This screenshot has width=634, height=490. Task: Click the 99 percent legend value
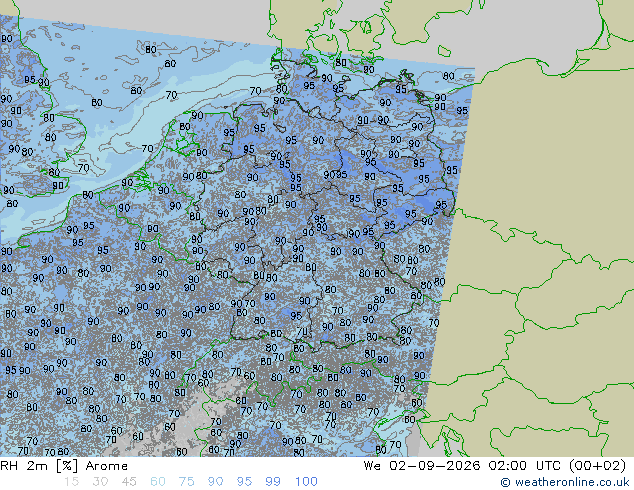273,482
